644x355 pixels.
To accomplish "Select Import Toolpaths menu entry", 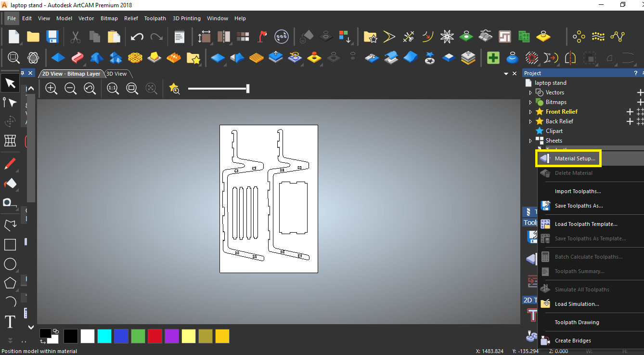I will coord(578,191).
